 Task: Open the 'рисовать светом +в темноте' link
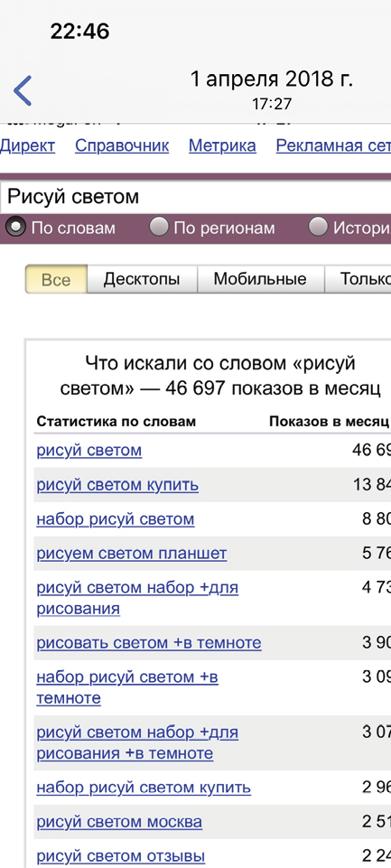click(x=149, y=643)
